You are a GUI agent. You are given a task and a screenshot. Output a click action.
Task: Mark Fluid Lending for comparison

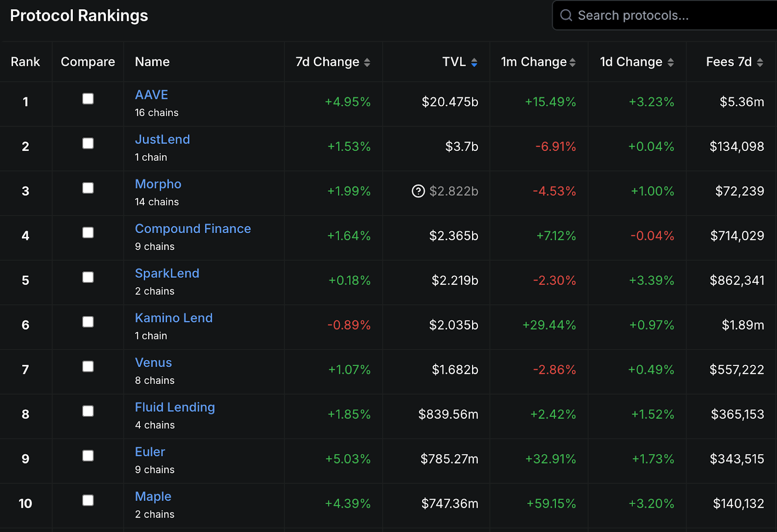pyautogui.click(x=88, y=411)
